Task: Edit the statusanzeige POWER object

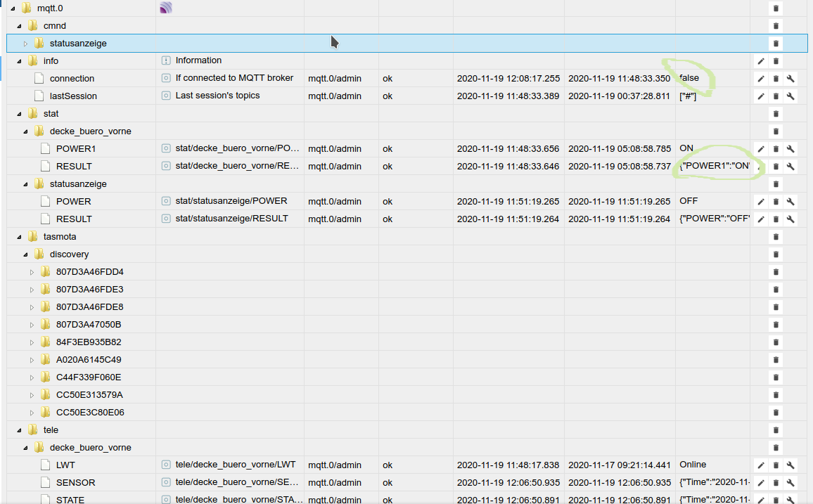Action: pos(761,202)
